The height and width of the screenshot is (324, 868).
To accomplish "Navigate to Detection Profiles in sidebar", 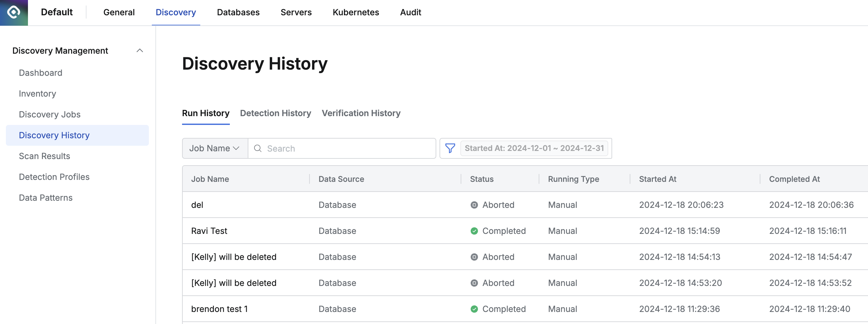I will 54,177.
